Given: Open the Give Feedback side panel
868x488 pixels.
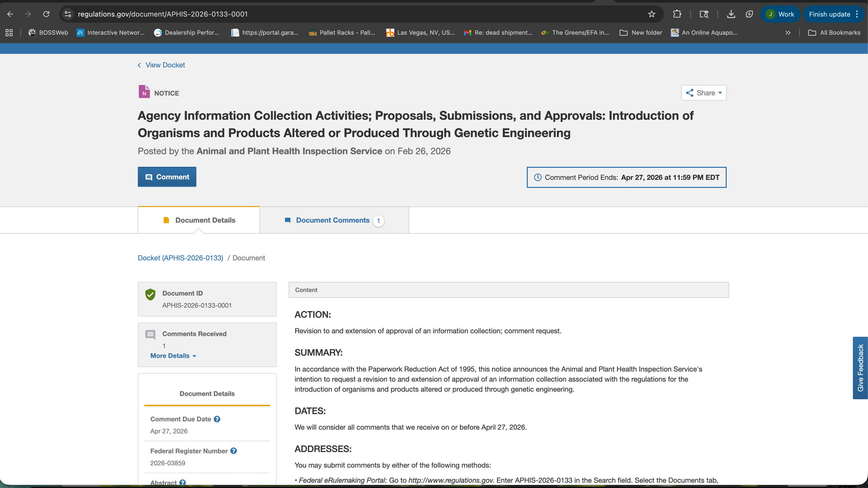Looking at the screenshot, I should [860, 368].
